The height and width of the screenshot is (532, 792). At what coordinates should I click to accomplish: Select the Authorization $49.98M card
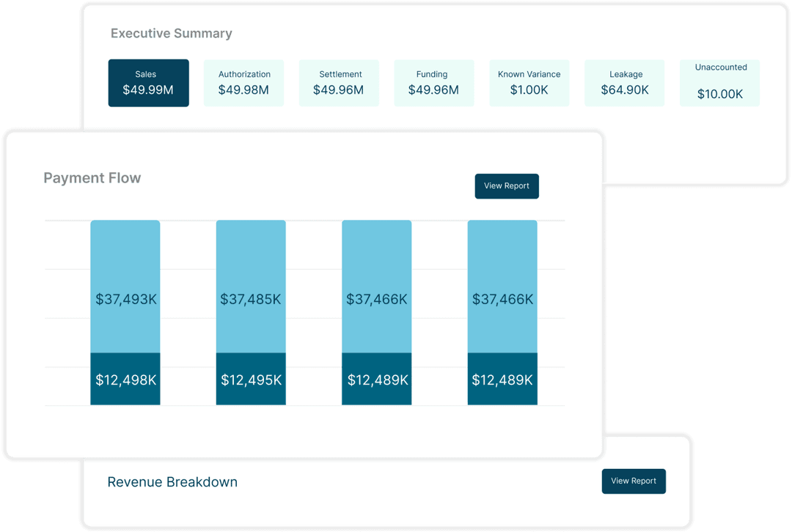243,83
